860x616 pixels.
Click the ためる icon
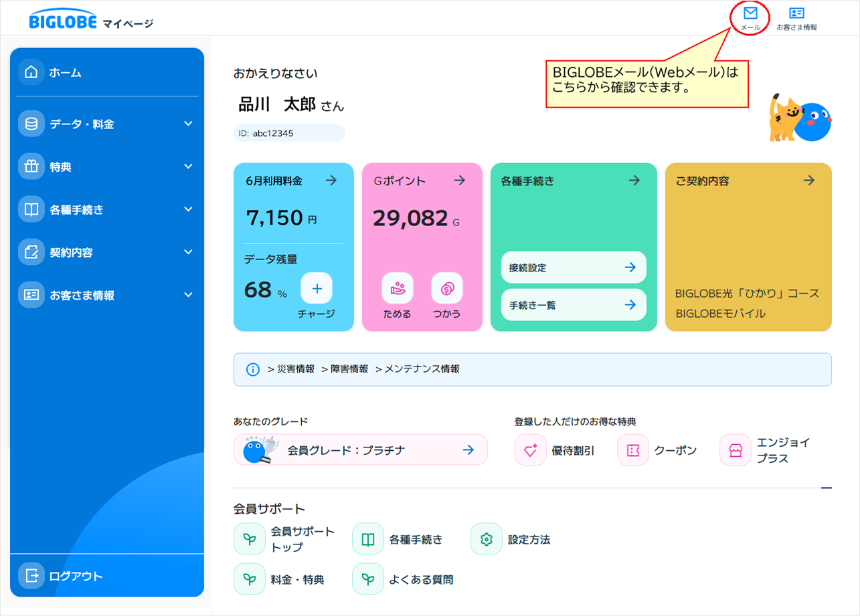(398, 289)
